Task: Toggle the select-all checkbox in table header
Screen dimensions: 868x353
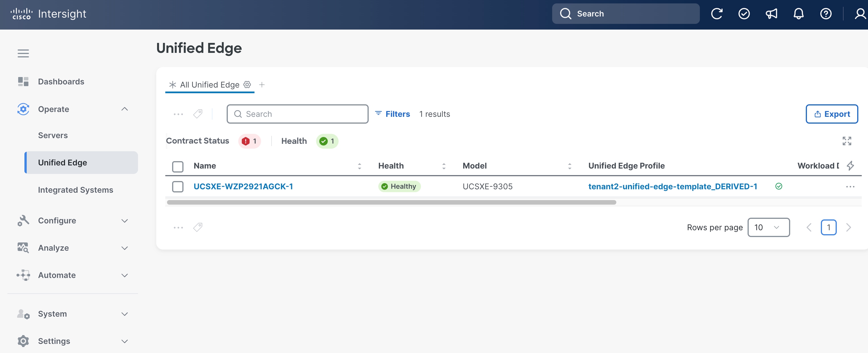Action: [178, 166]
